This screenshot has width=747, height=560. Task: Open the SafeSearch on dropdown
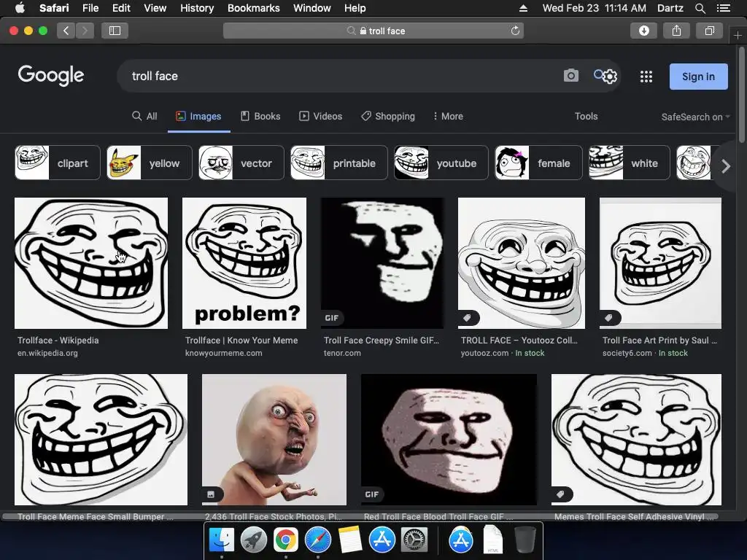point(695,117)
